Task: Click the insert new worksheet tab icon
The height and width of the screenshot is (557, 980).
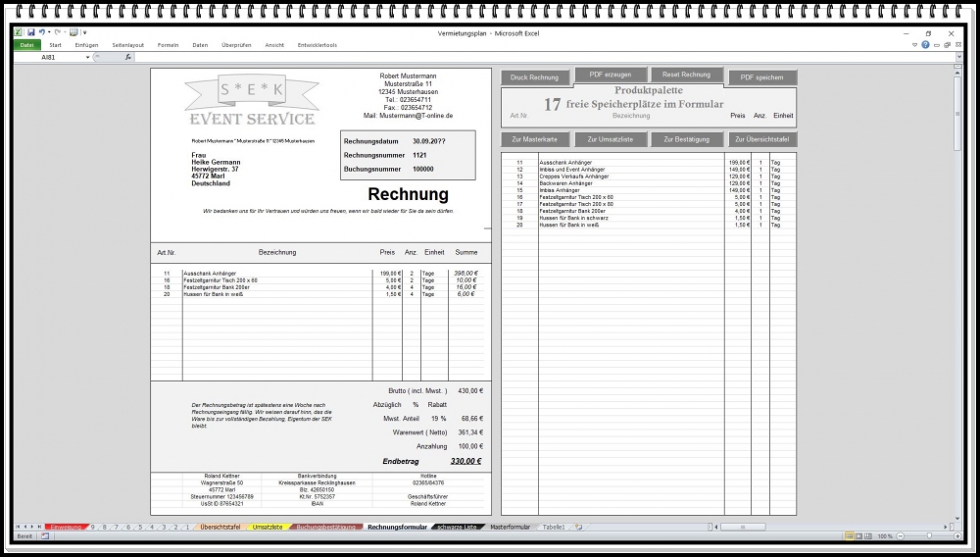Action: pyautogui.click(x=579, y=528)
